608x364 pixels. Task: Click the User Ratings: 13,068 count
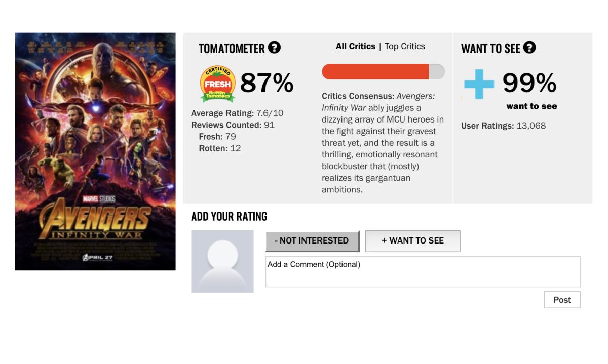click(x=503, y=126)
